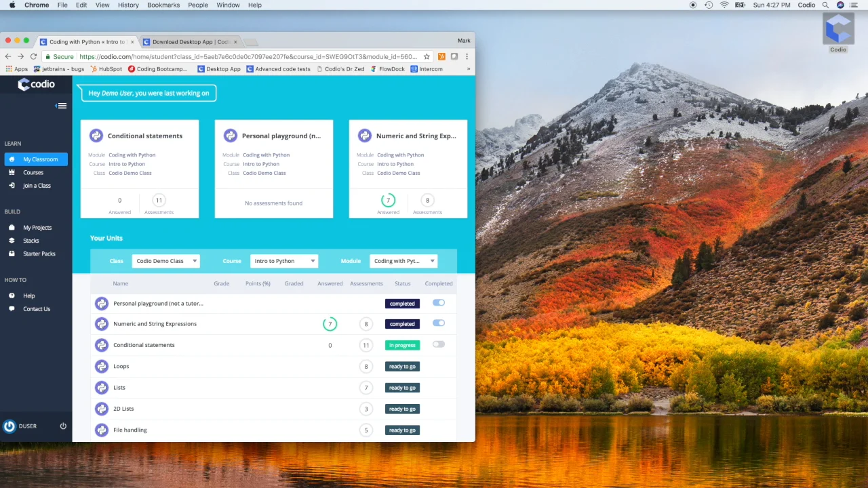The height and width of the screenshot is (488, 868).
Task: Open My Projects in the sidebar
Action: pyautogui.click(x=36, y=228)
